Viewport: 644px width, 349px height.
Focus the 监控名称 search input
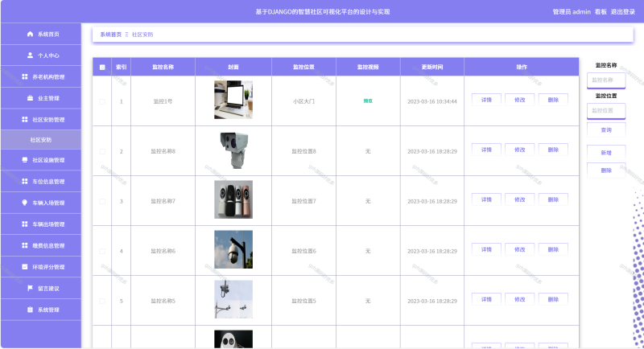tap(606, 80)
